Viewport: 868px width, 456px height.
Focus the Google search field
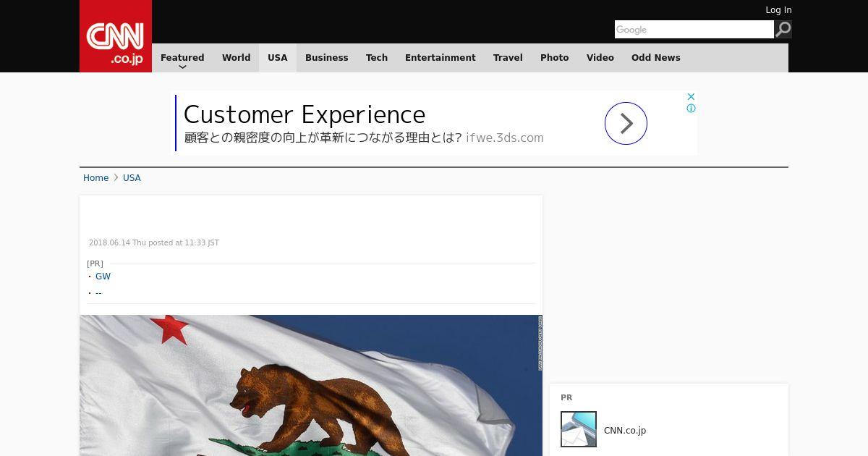(694, 30)
